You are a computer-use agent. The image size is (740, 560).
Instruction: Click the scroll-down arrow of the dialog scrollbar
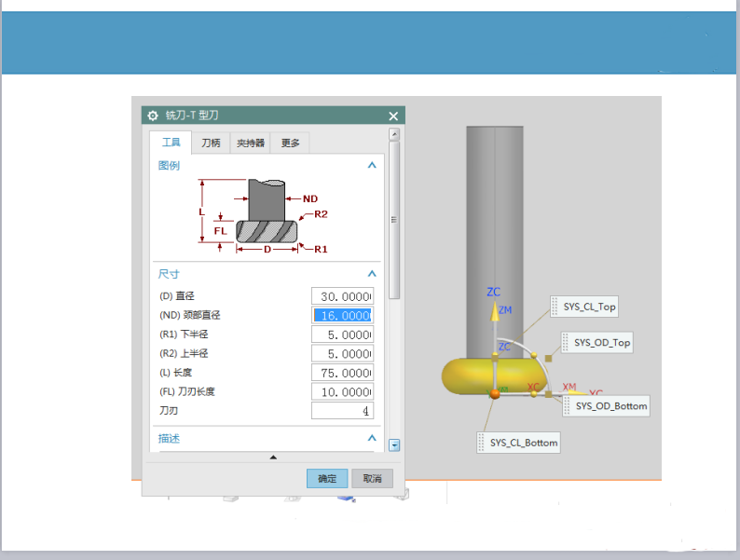394,445
